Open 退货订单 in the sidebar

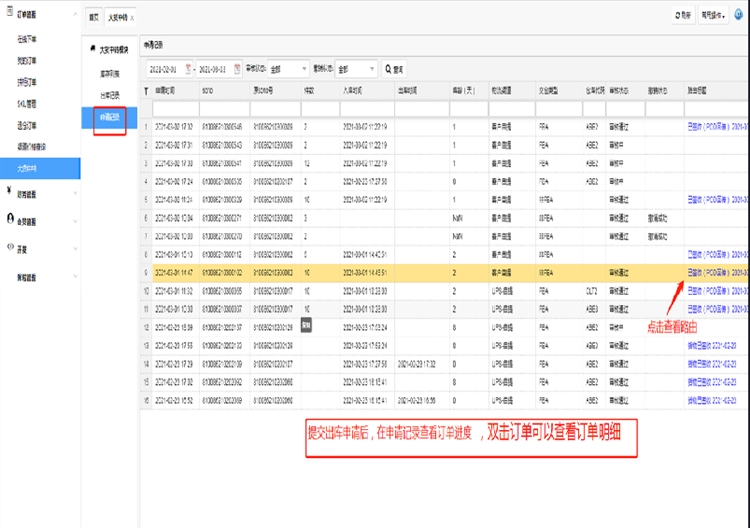27,126
